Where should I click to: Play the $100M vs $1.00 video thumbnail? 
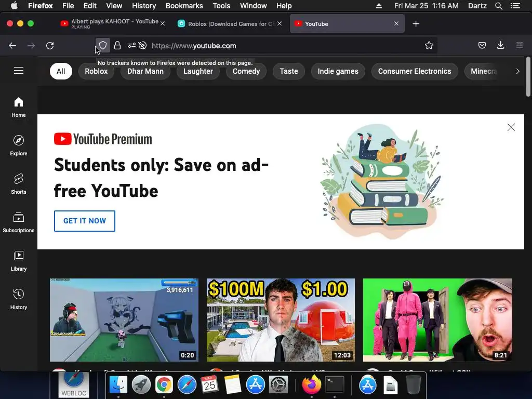(281, 320)
